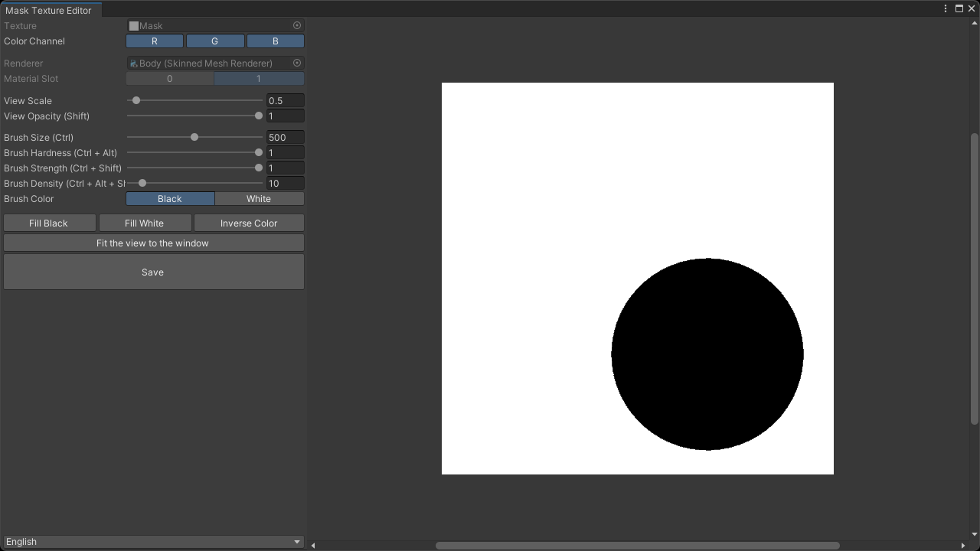Open the English language dropdown
The image size is (980, 551).
[153, 541]
